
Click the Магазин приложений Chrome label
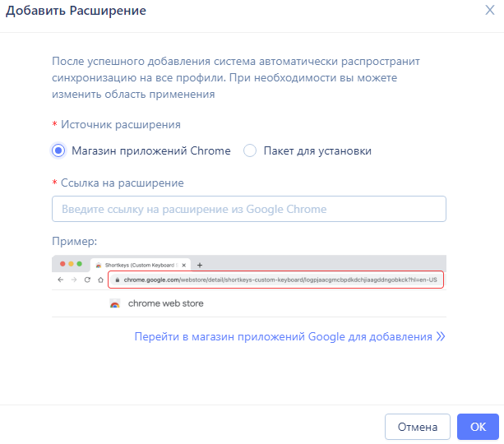pos(151,150)
